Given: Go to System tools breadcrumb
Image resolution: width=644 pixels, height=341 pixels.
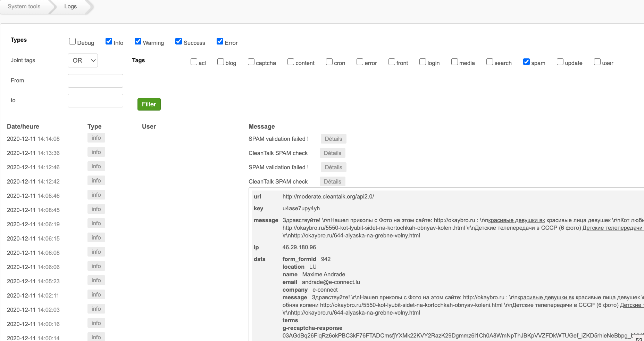Looking at the screenshot, I should click(24, 7).
